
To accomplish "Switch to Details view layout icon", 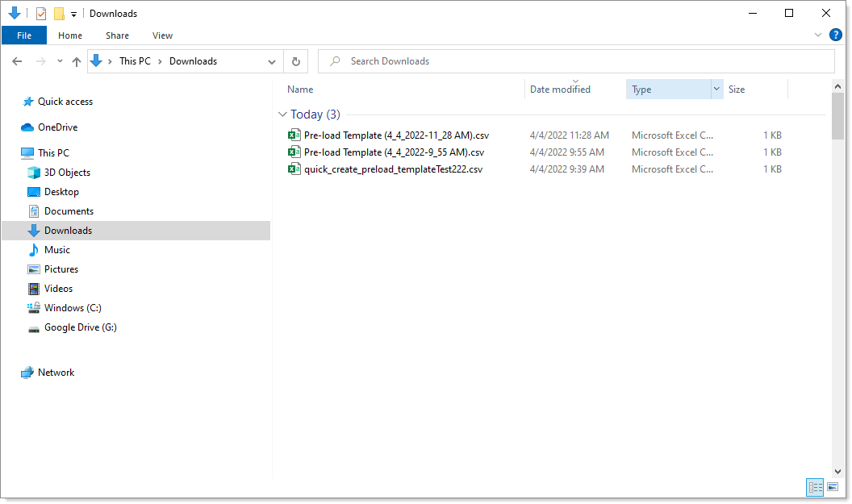I will click(x=815, y=486).
